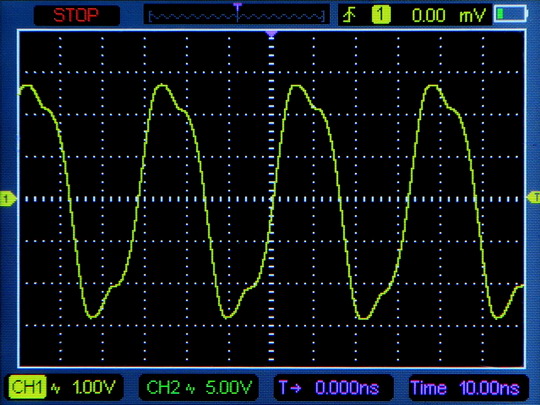
Task: Click the rising edge trigger icon
Action: pos(349,15)
